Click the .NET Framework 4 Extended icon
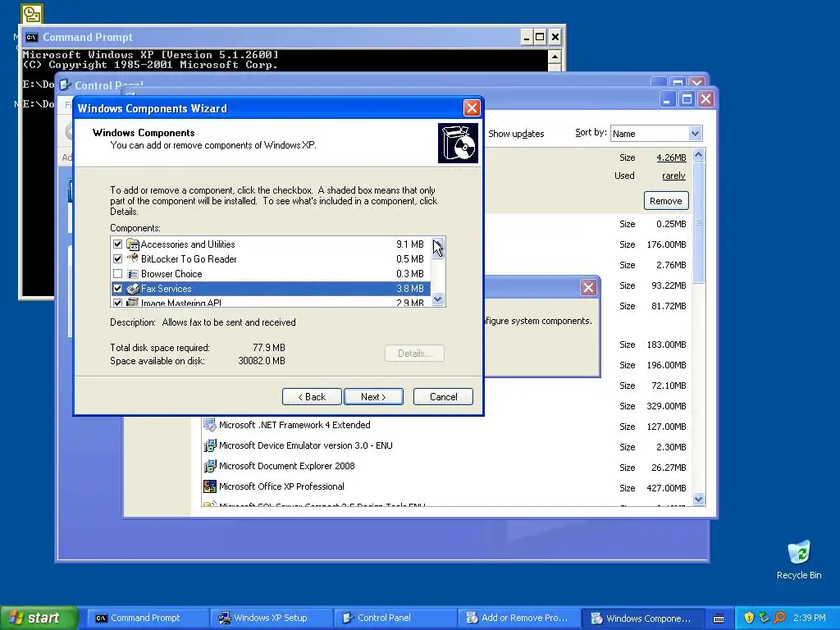This screenshot has width=840, height=630. click(209, 426)
